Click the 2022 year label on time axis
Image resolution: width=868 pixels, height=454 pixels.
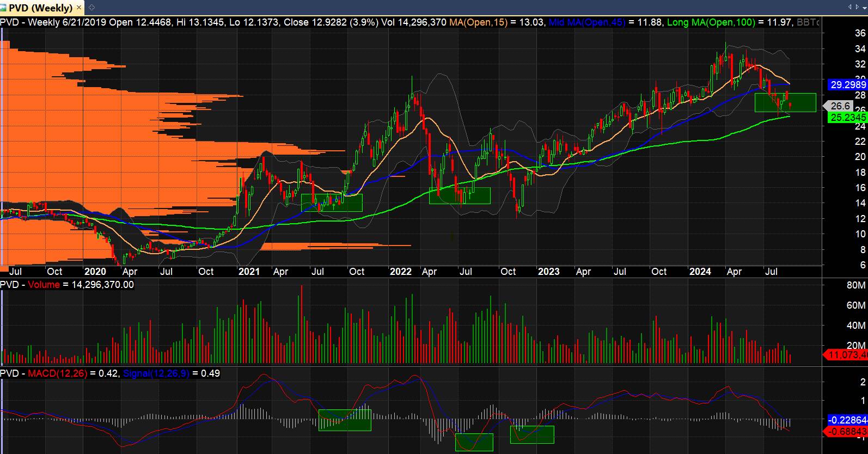point(401,271)
